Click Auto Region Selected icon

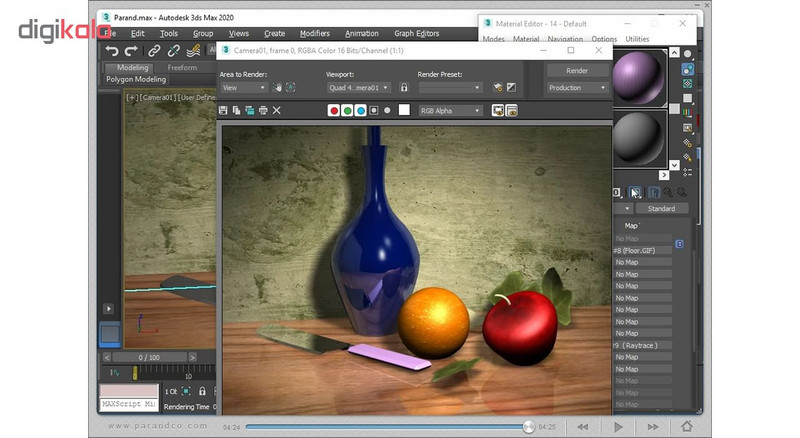(x=290, y=88)
